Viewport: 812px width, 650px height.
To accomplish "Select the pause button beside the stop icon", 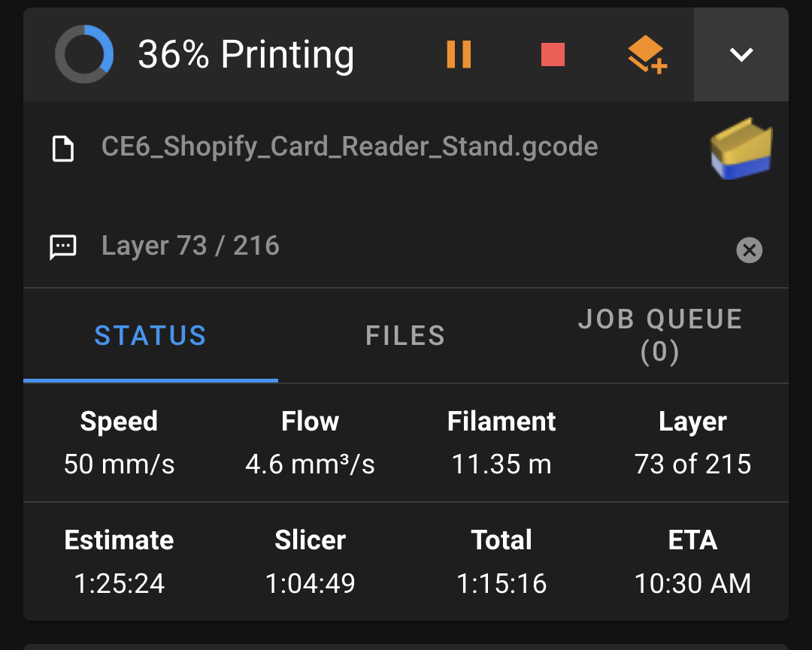I will tap(459, 54).
